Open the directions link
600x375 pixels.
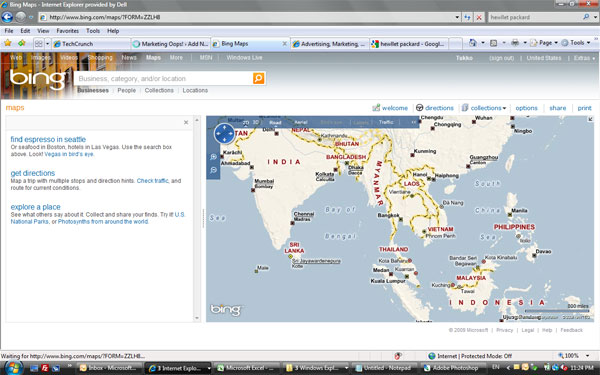pos(435,108)
